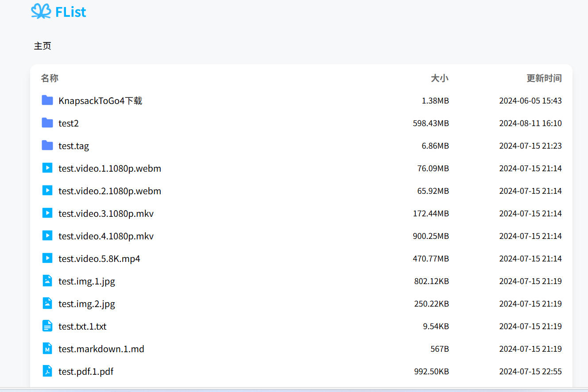This screenshot has width=588, height=392.
Task: View the test.img.2.jpg file name
Action: 87,304
